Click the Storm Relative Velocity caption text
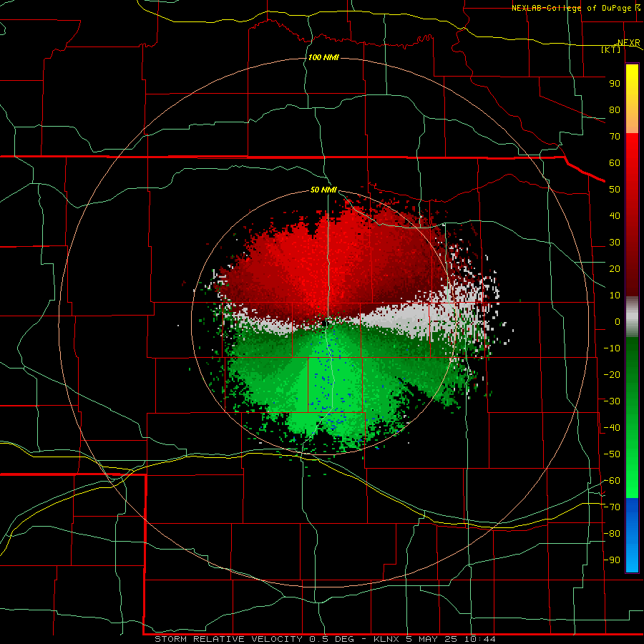 [x=325, y=639]
